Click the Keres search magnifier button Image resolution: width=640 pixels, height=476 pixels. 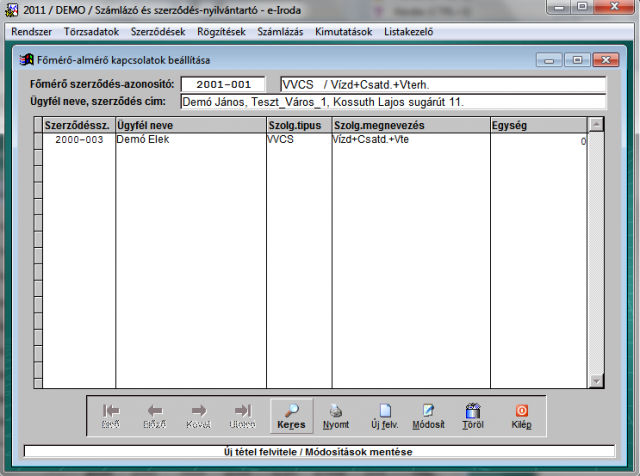(x=291, y=415)
